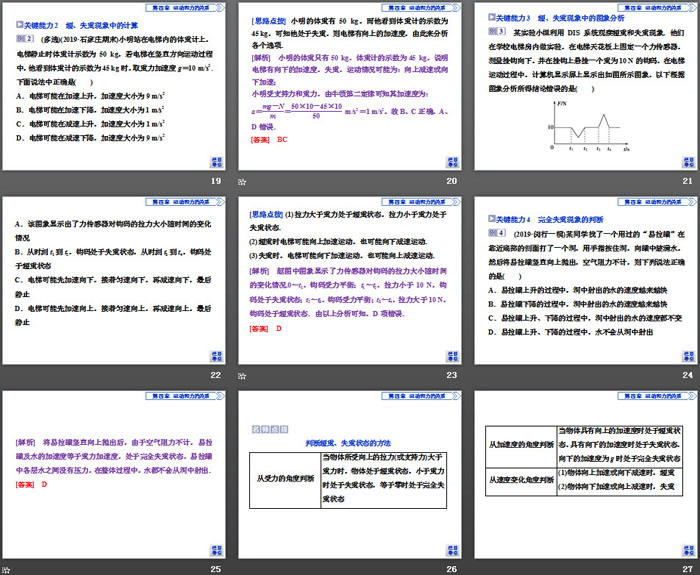Viewport: 700px width, 575px height.
Task: Click the blue corner navigation icon on slide 26
Action: click(x=452, y=550)
